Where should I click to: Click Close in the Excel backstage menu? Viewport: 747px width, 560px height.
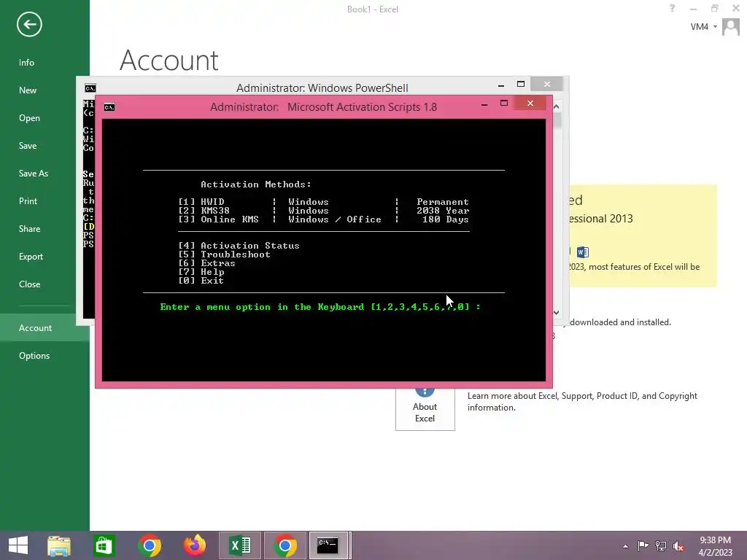(29, 284)
